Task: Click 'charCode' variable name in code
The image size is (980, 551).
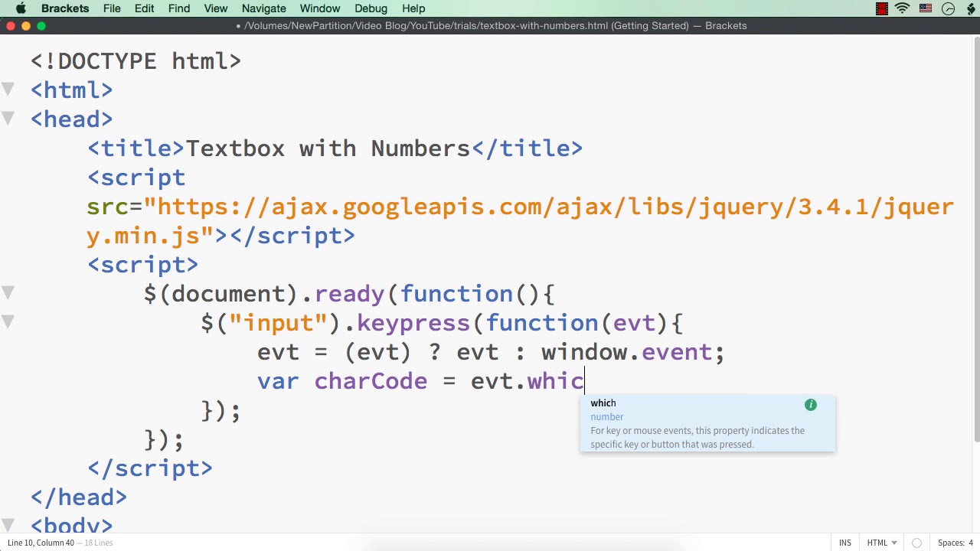Action: tap(371, 381)
